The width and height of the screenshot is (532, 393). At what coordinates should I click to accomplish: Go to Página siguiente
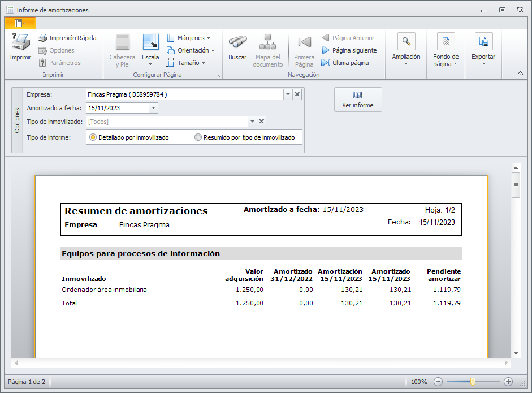pyautogui.click(x=349, y=50)
